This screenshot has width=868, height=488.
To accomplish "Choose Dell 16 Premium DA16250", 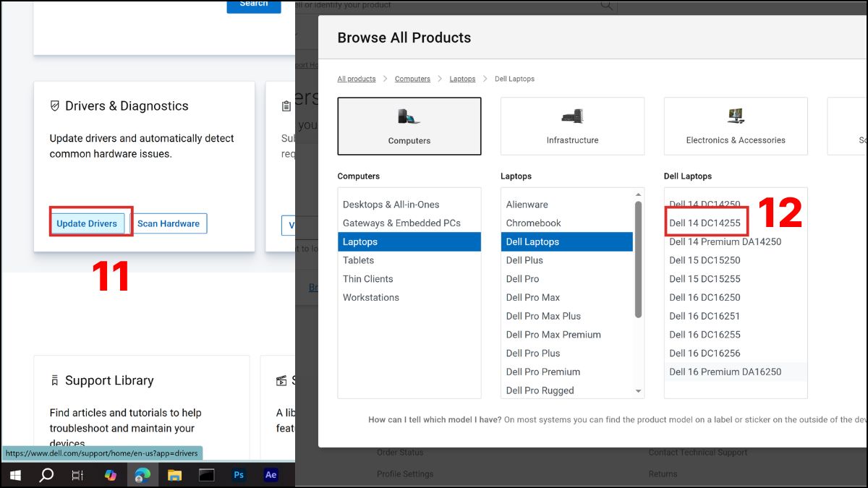I will [x=725, y=372].
